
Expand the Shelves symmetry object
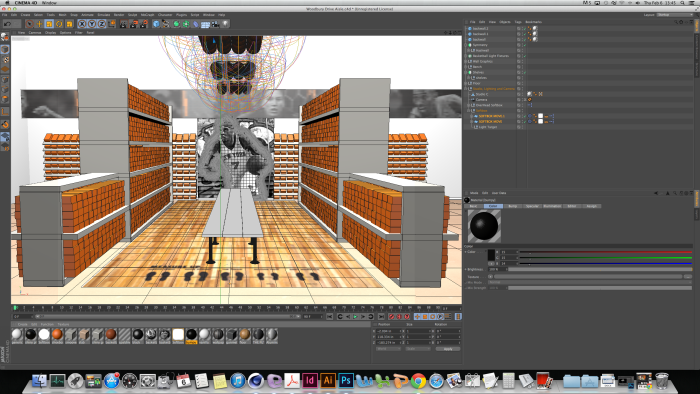tap(466, 72)
